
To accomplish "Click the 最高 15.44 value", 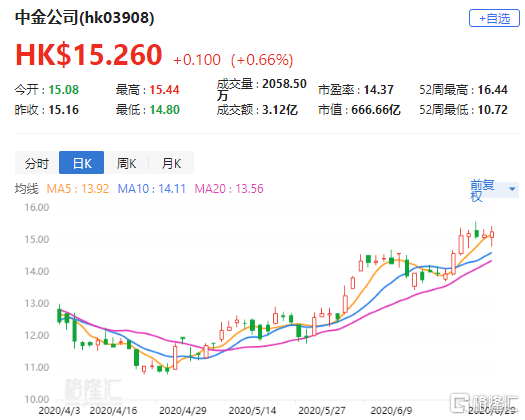I will [164, 89].
